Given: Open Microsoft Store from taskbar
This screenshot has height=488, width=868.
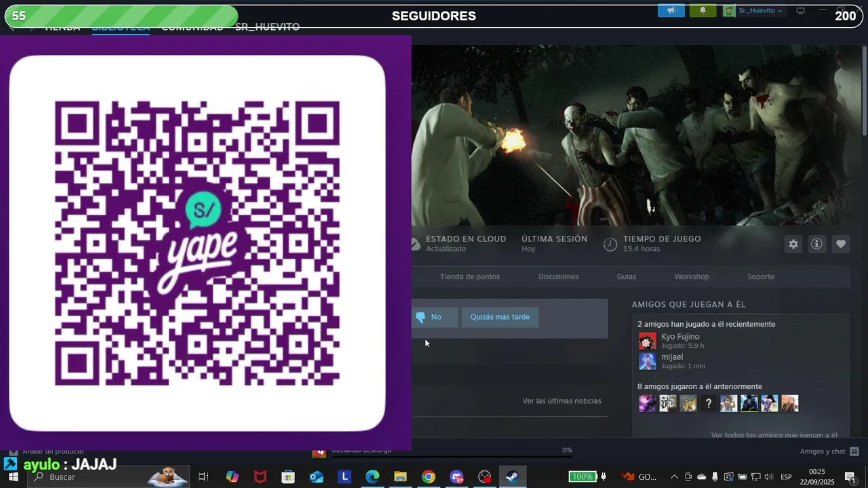Looking at the screenshot, I should (x=288, y=477).
